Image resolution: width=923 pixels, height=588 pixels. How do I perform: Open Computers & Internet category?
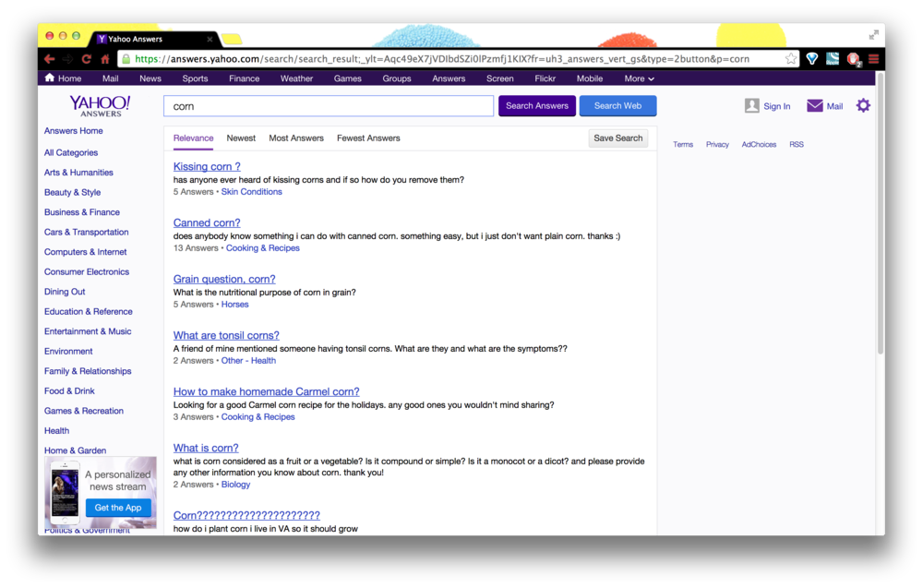pyautogui.click(x=85, y=252)
